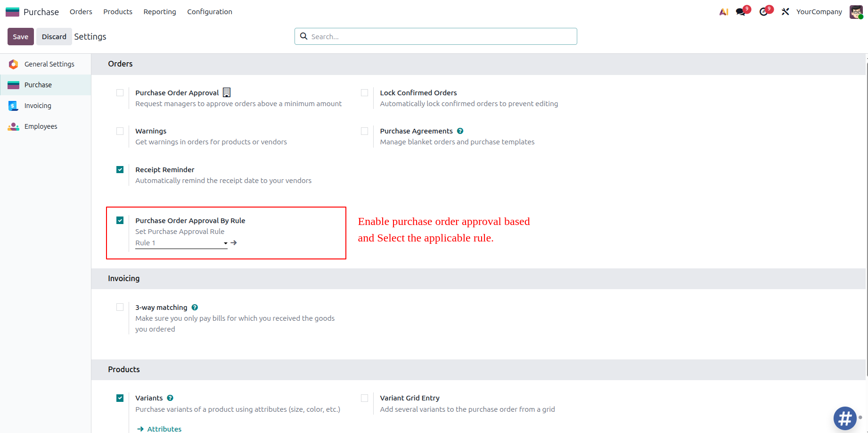868x433 pixels.
Task: Open the Reporting menu
Action: pos(159,11)
